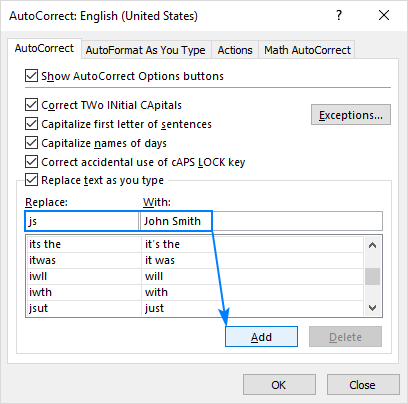
Task: Close the AutoCorrect dialog with X
Action: pyautogui.click(x=384, y=15)
